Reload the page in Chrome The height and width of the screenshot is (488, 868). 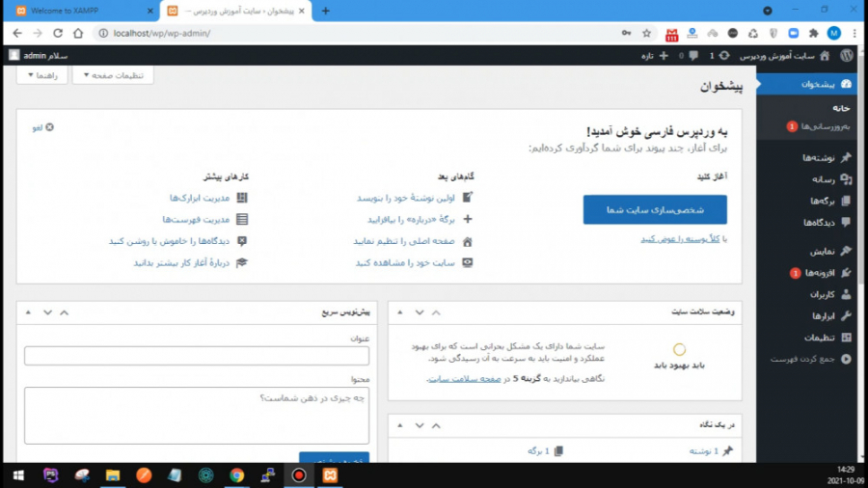point(58,33)
